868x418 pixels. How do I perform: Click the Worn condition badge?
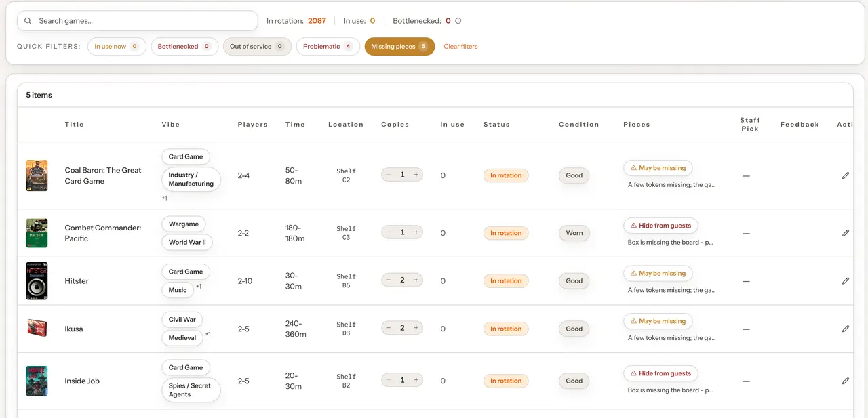pyautogui.click(x=574, y=233)
